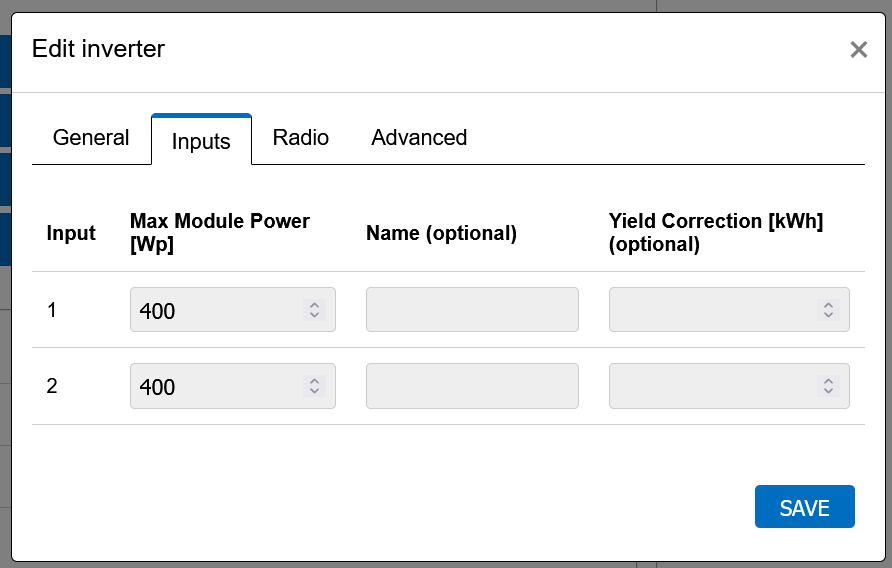Increase Input 1 Max Module Power with up arrow

pos(314,305)
